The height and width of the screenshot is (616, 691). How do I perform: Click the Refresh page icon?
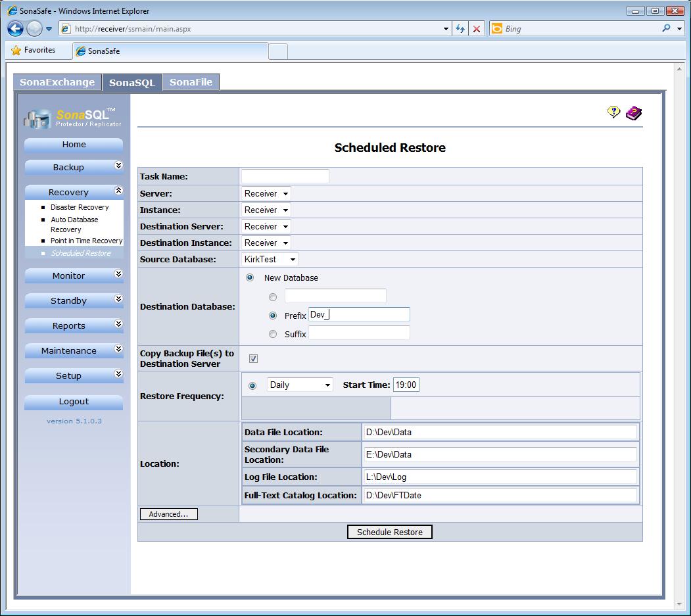(x=460, y=28)
